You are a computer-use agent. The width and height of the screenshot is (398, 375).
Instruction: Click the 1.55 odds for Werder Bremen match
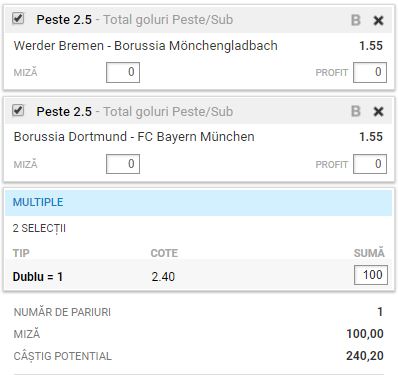(371, 46)
